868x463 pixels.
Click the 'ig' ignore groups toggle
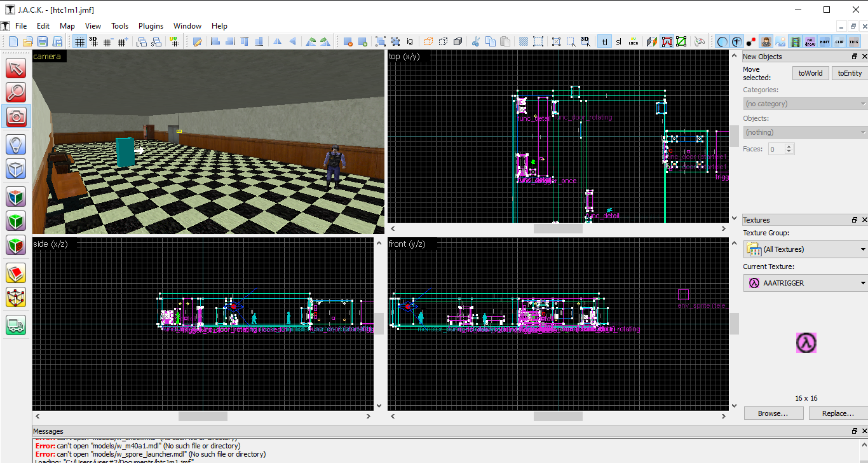[410, 41]
